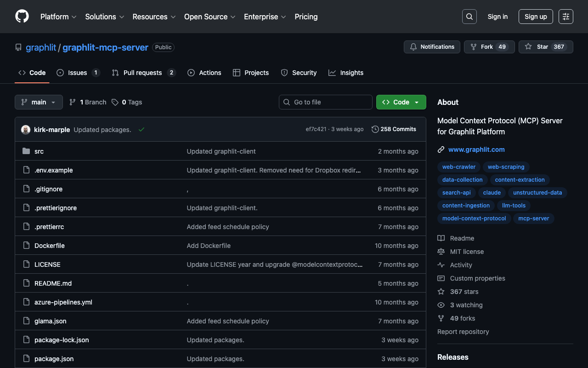Screen dimensions: 588x368
Task: Open the www.graphlit.com link
Action: coord(476,149)
